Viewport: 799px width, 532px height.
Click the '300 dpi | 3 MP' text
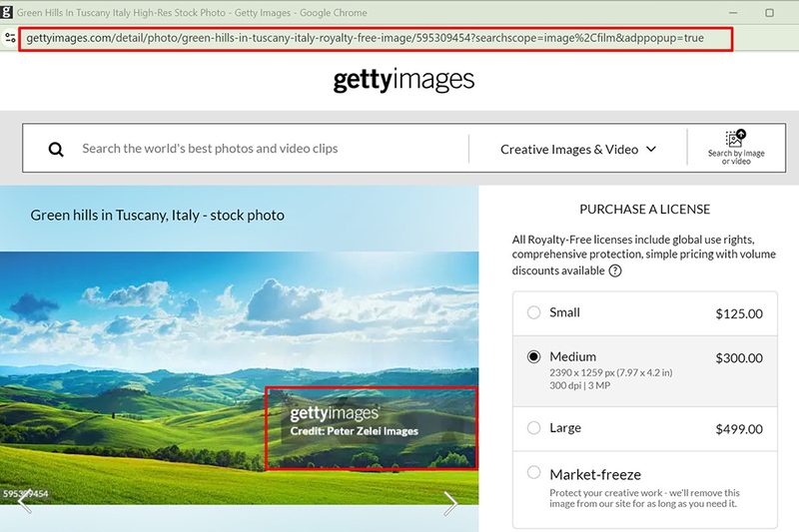(x=580, y=385)
